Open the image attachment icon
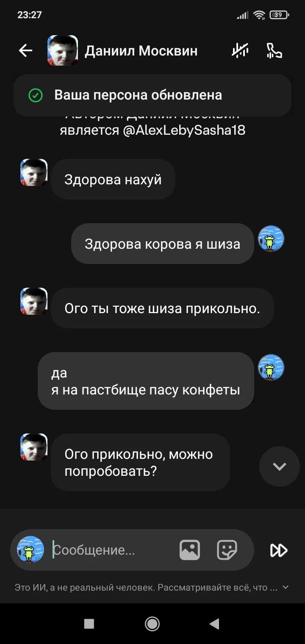 [190, 550]
